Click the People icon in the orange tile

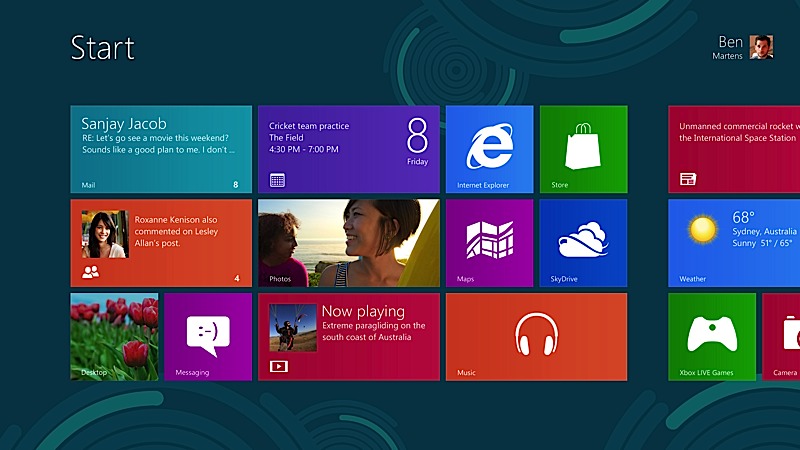click(x=90, y=272)
